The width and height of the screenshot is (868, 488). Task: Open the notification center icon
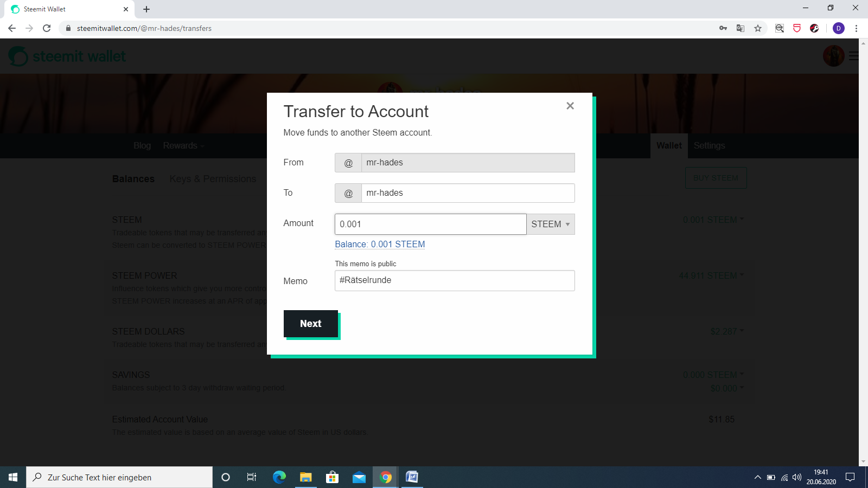(x=850, y=477)
